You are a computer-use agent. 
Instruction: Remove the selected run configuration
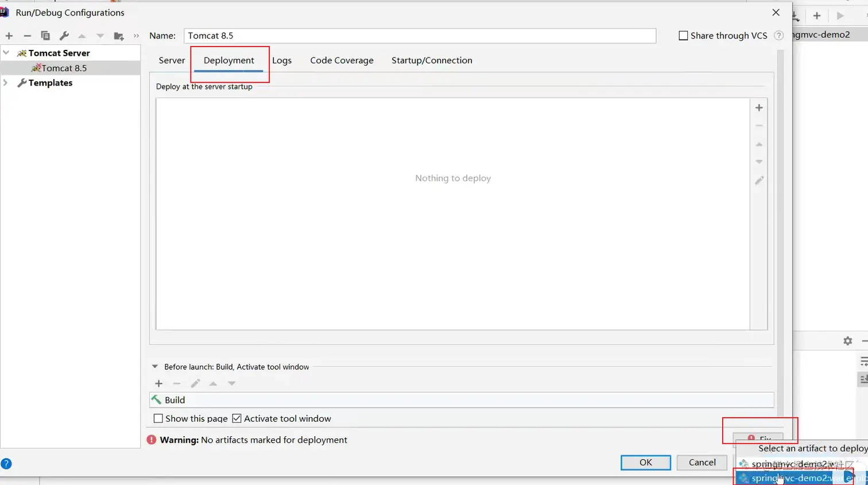27,36
